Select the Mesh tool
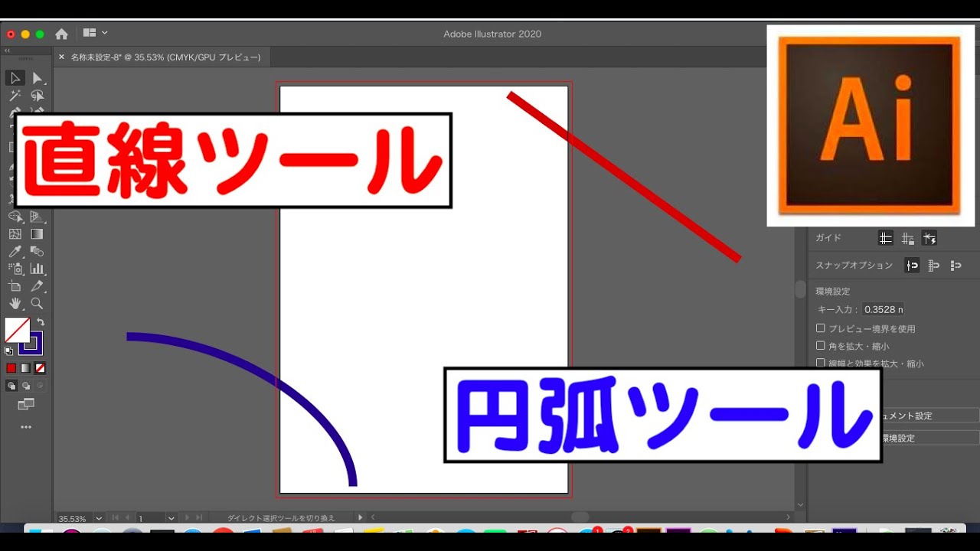This screenshot has width=980, height=551. (15, 234)
